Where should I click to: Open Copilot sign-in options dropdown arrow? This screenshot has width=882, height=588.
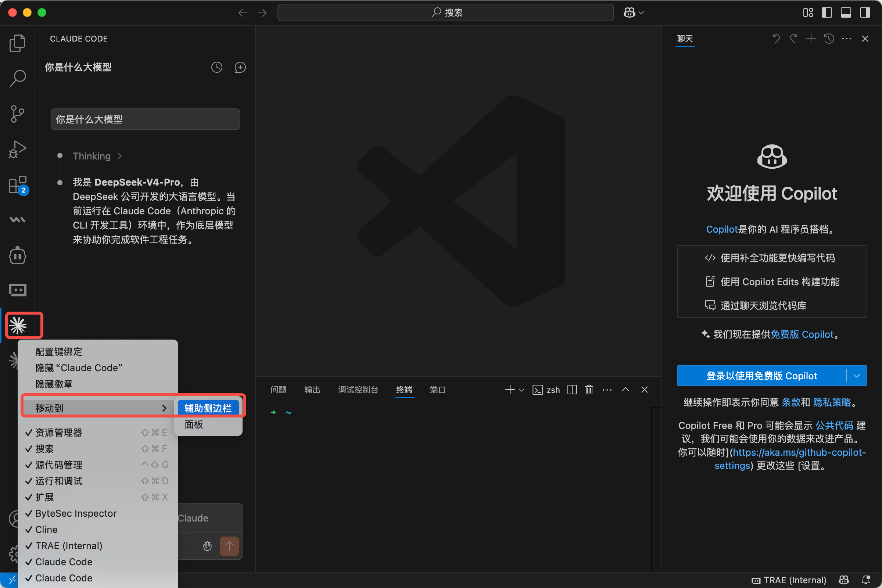point(857,376)
